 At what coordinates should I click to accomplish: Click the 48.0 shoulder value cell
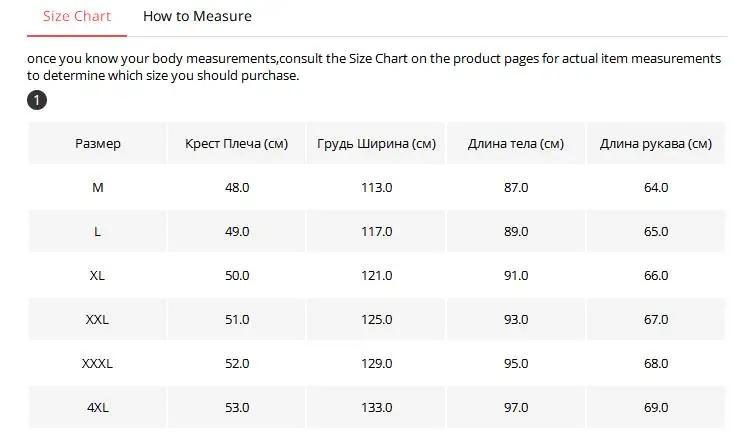(236, 187)
